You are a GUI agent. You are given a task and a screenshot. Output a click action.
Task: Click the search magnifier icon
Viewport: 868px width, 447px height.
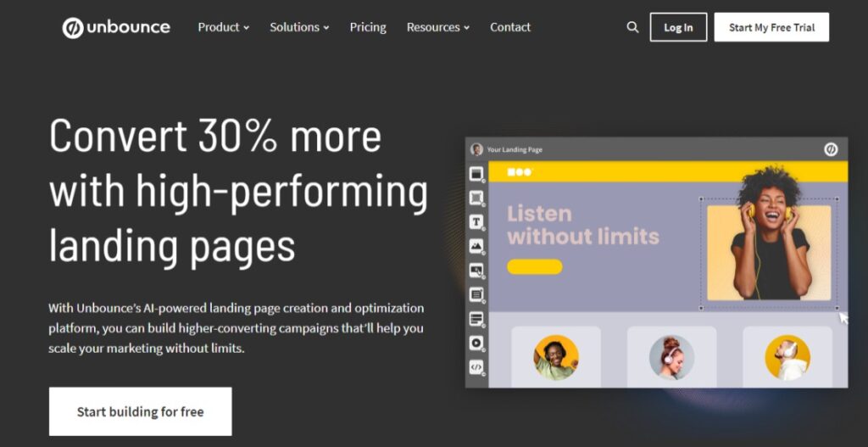click(x=632, y=27)
